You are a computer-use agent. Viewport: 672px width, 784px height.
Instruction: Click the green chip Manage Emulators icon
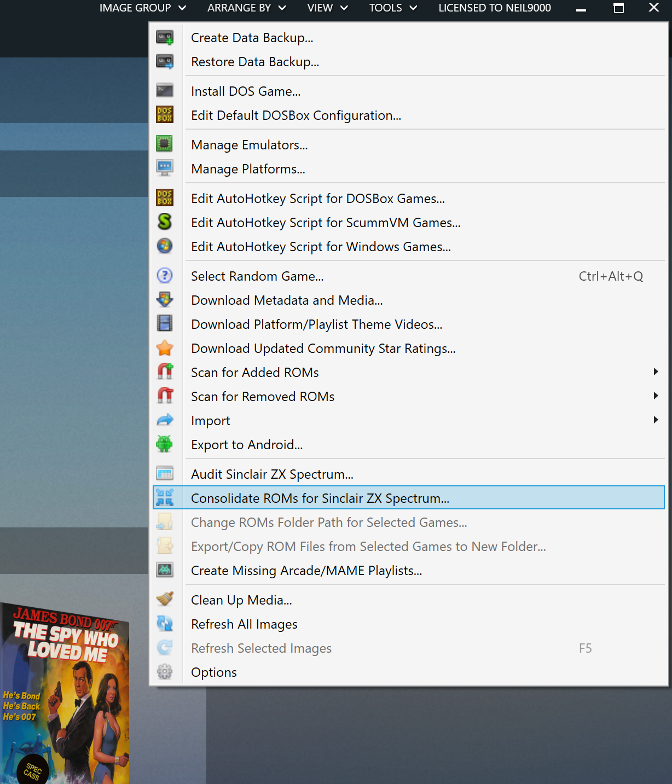(165, 144)
